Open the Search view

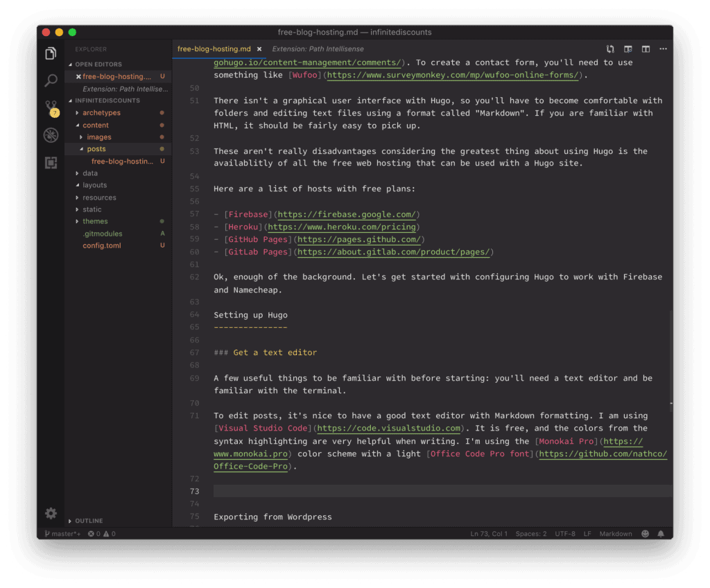click(51, 81)
